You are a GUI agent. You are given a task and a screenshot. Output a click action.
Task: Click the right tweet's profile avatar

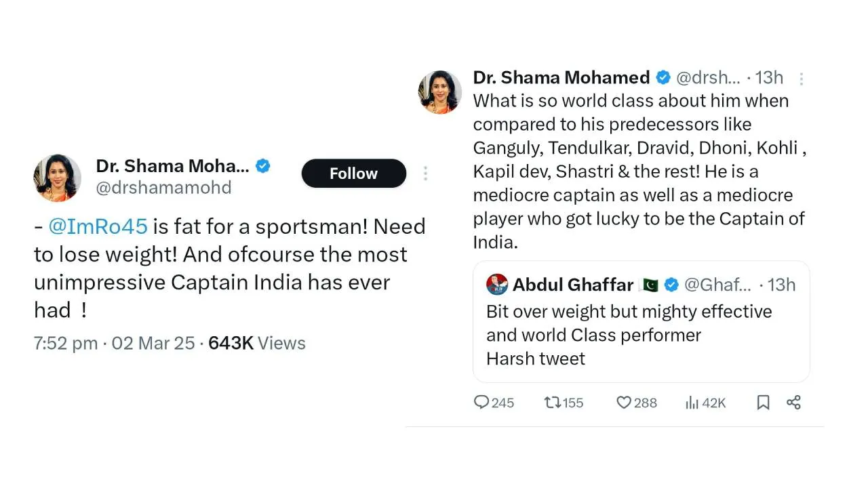pos(440,92)
